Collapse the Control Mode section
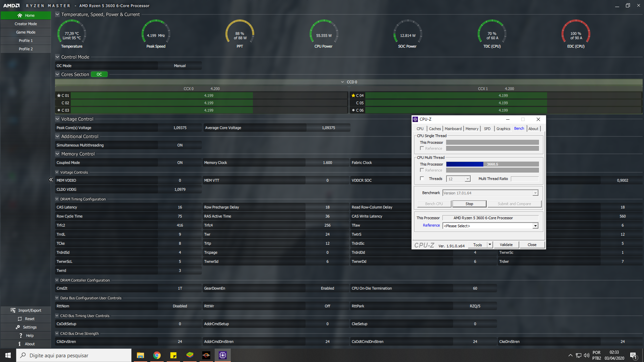 tap(57, 57)
